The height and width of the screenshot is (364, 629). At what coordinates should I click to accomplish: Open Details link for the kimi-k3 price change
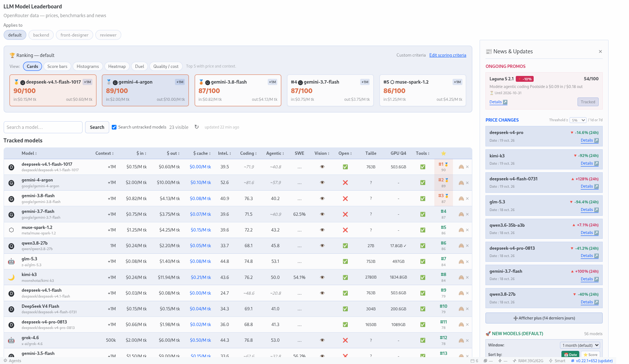coord(590,163)
